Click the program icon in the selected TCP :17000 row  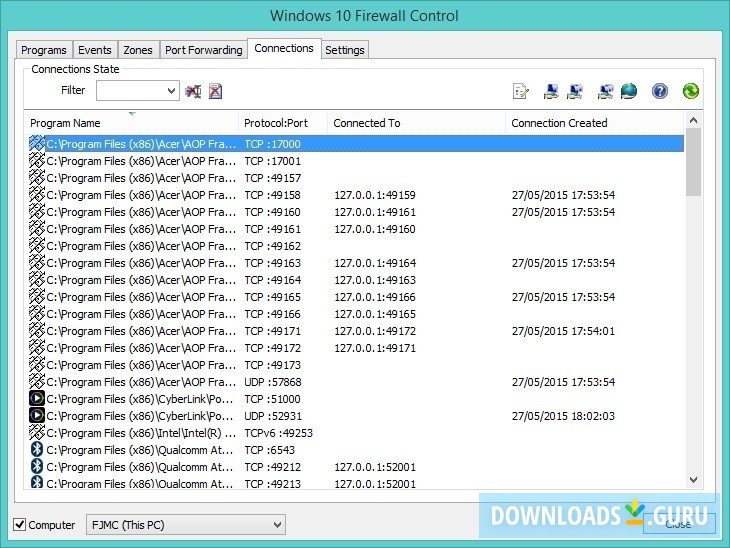coord(37,144)
